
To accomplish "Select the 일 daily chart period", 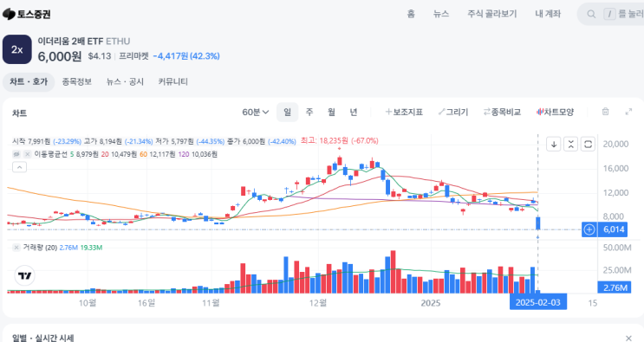I will tap(287, 112).
